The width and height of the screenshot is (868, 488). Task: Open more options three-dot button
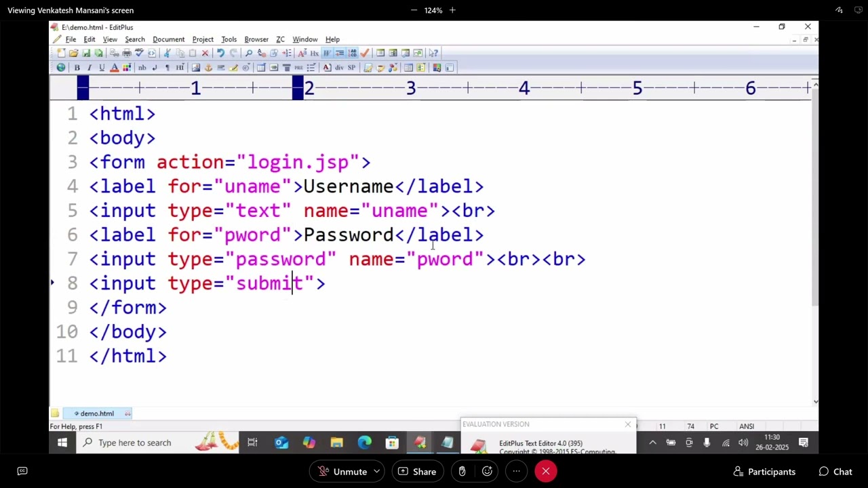coord(516,472)
